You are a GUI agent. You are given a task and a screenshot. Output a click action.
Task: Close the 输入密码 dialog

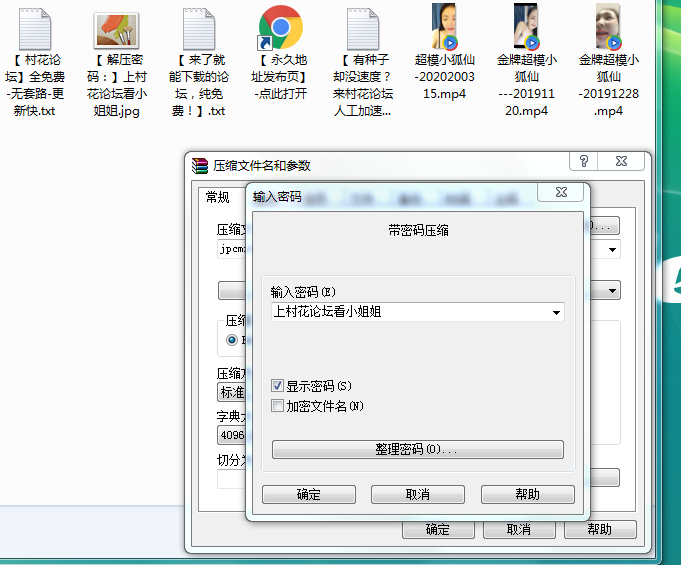coord(561,192)
